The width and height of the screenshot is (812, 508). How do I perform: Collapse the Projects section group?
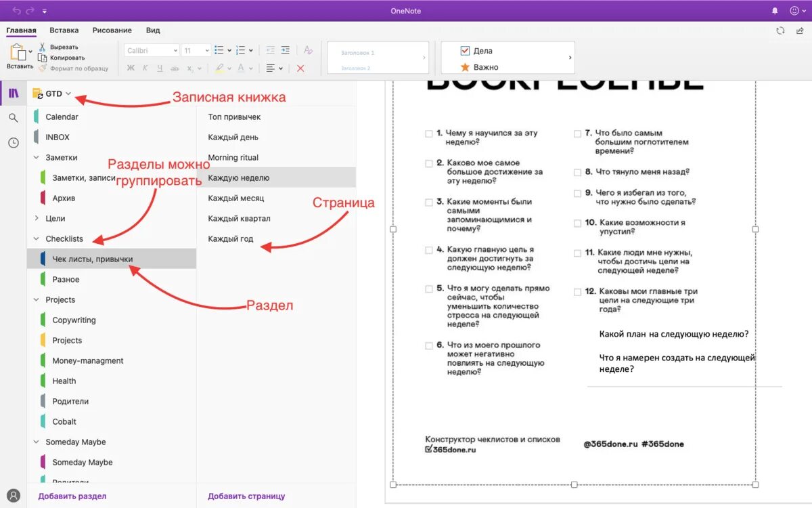[37, 299]
